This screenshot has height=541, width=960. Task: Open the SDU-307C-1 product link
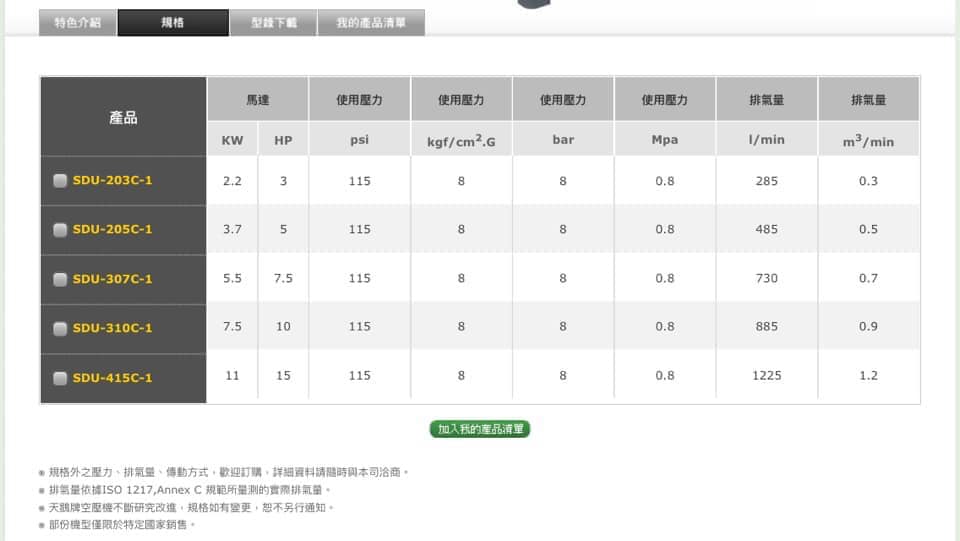click(x=112, y=279)
